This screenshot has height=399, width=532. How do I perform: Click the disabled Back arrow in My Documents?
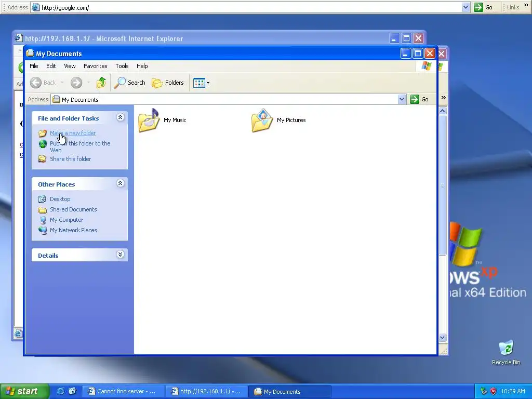click(36, 83)
